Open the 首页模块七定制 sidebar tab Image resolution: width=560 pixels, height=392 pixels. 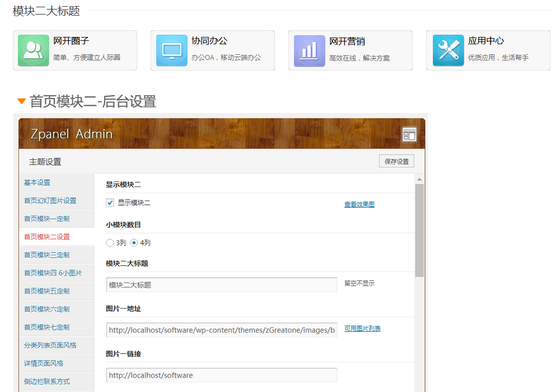point(57,328)
